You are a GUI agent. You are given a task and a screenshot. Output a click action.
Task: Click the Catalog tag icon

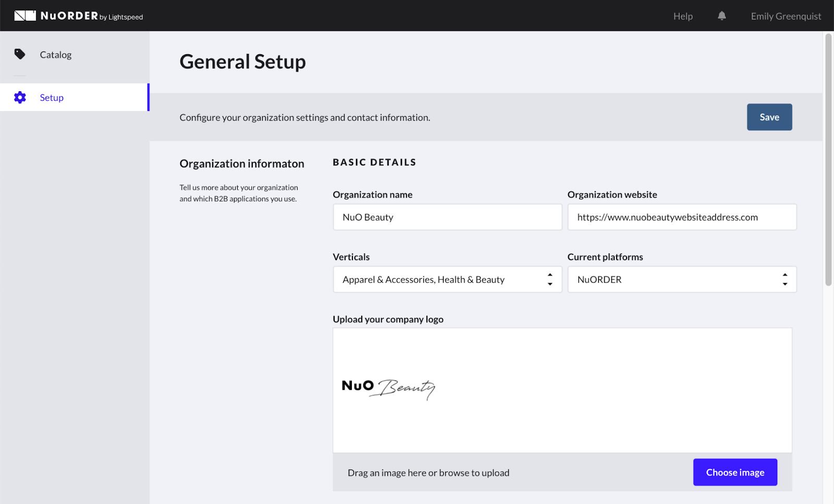[20, 54]
